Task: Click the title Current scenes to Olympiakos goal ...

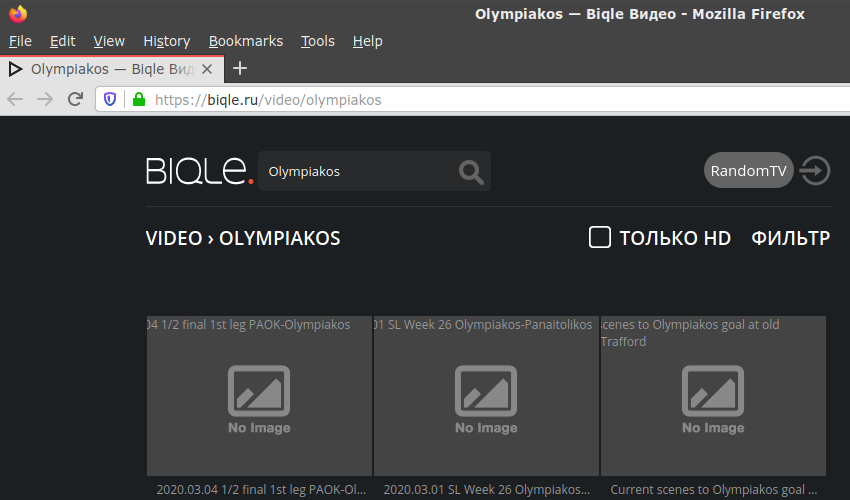Action: (x=713, y=490)
